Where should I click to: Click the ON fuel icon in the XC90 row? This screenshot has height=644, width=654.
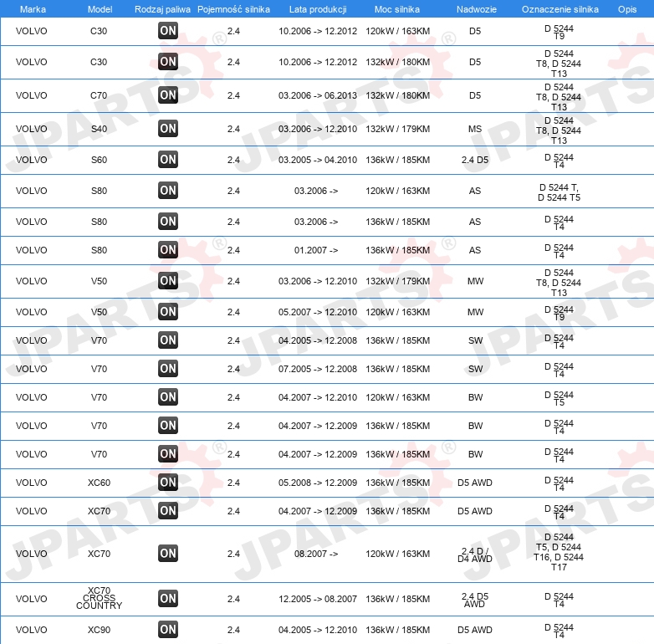tap(168, 630)
